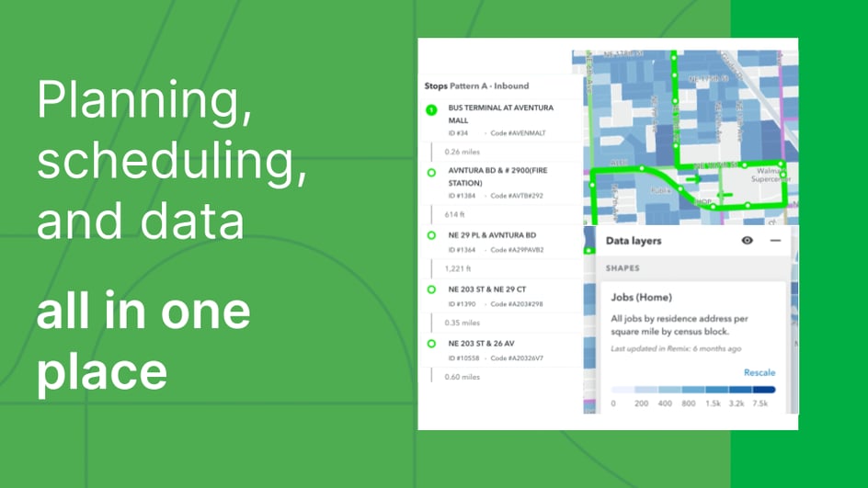The image size is (868, 488).
Task: Click the Walmart Supercenter label on the map
Action: point(771,175)
